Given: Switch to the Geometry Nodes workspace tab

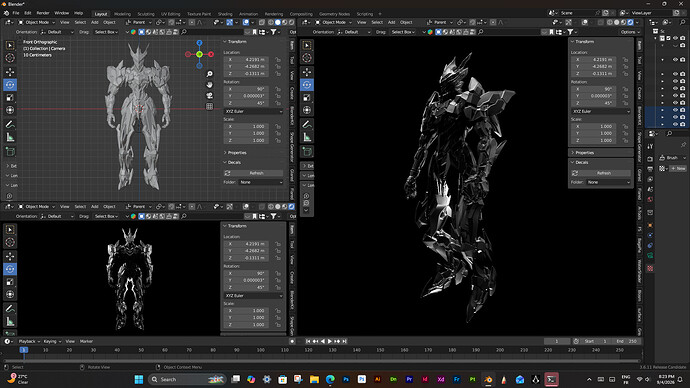Looking at the screenshot, I should pyautogui.click(x=334, y=14).
